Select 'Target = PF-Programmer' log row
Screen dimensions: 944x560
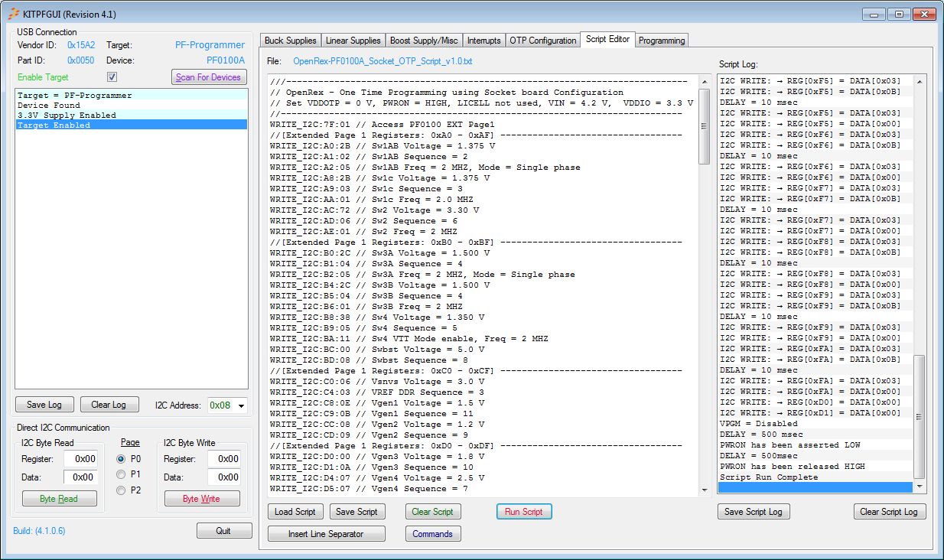tap(131, 95)
